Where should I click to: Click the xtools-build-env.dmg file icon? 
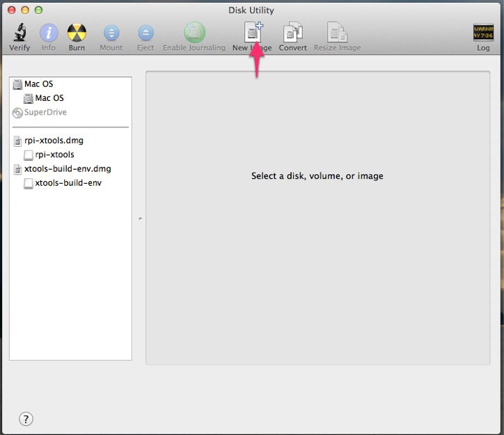(x=17, y=169)
